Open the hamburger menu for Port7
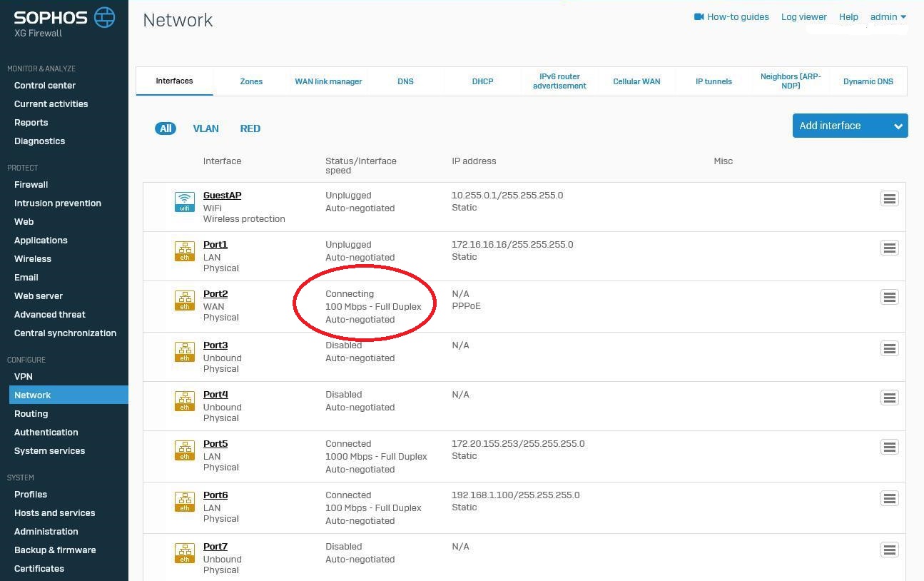924x581 pixels. [889, 550]
